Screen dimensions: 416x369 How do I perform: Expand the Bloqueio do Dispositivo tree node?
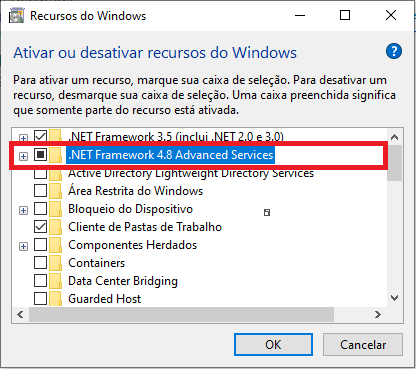click(23, 210)
